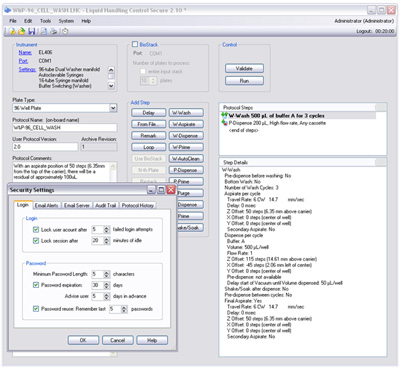Image resolution: width=400 pixels, height=370 pixels.
Task: Add a W-Dispense step
Action: click(x=186, y=136)
